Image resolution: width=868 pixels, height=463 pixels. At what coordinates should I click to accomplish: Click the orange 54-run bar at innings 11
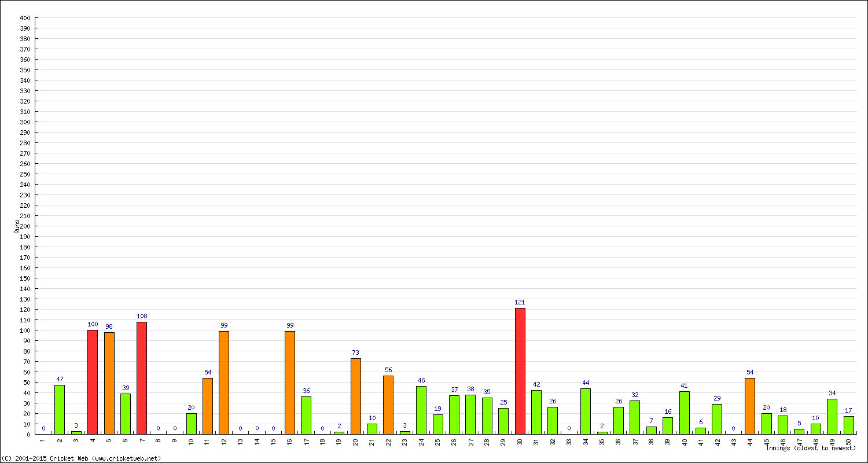tap(208, 406)
